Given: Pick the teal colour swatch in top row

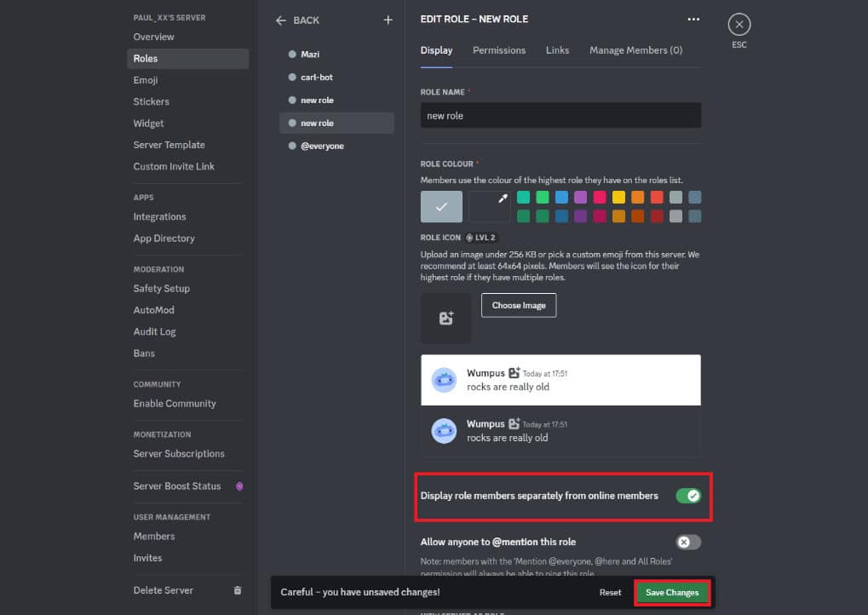Looking at the screenshot, I should pyautogui.click(x=523, y=197).
